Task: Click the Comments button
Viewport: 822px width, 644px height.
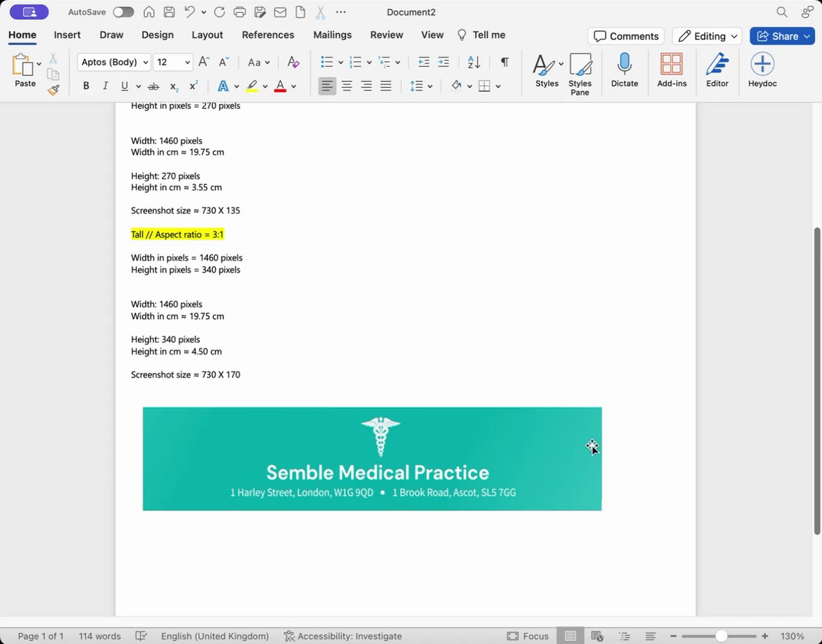Action: 626,36
